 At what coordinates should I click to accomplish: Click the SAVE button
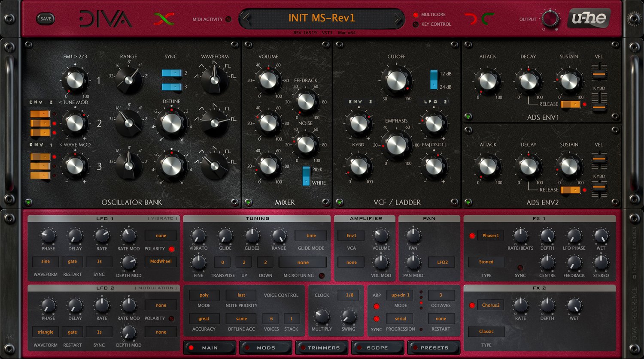tap(46, 18)
